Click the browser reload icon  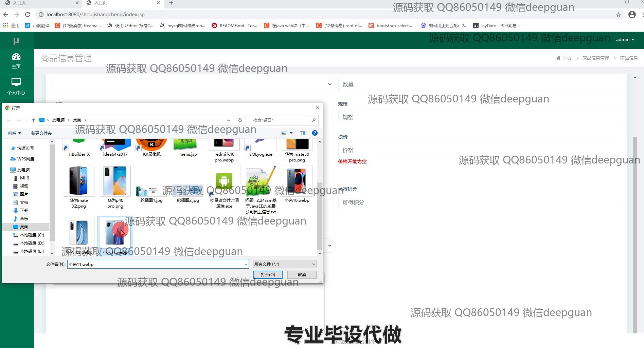(28, 15)
